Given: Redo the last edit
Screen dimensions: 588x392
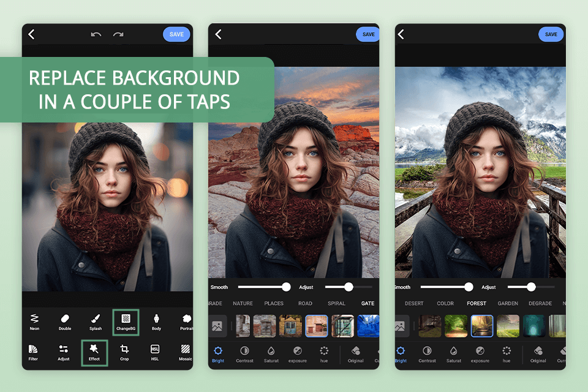Looking at the screenshot, I should coord(118,34).
